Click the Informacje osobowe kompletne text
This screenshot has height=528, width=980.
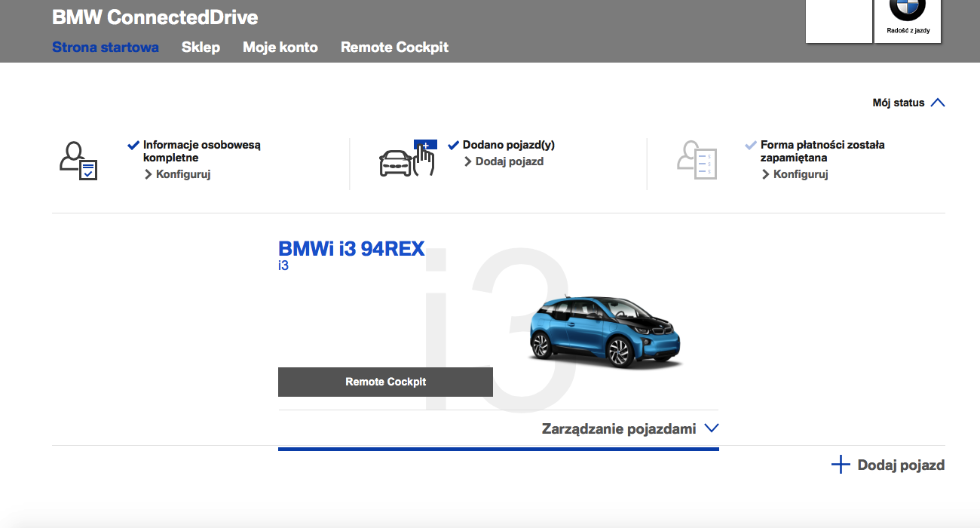(x=201, y=151)
